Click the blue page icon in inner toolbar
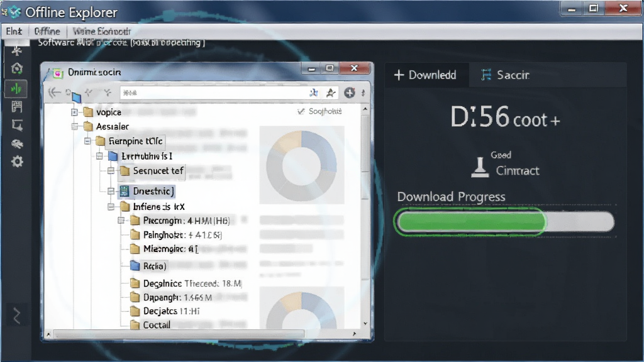 point(76,97)
